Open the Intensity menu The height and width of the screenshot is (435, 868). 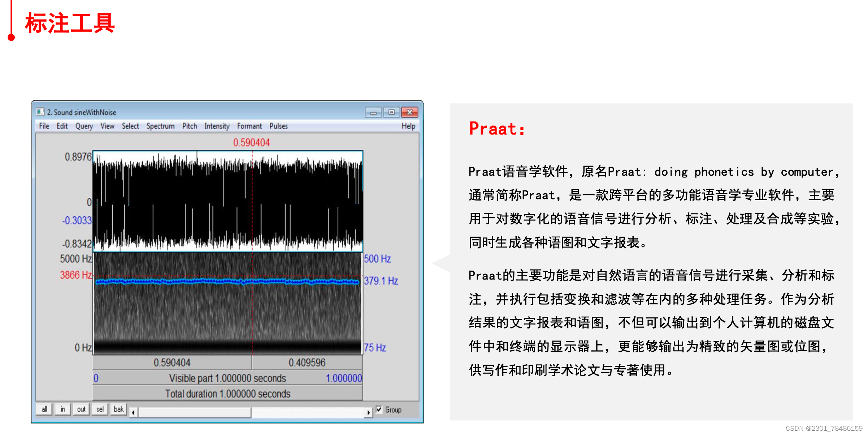[217, 126]
